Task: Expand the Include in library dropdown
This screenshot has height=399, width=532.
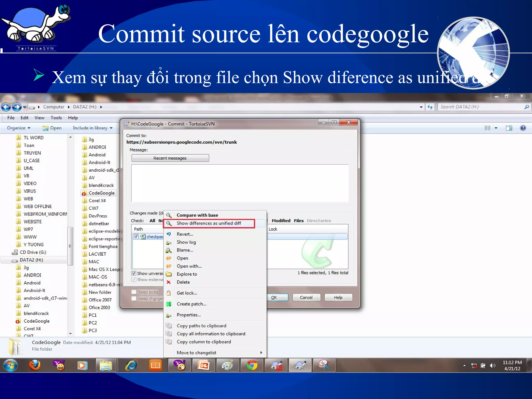Action: coord(92,128)
